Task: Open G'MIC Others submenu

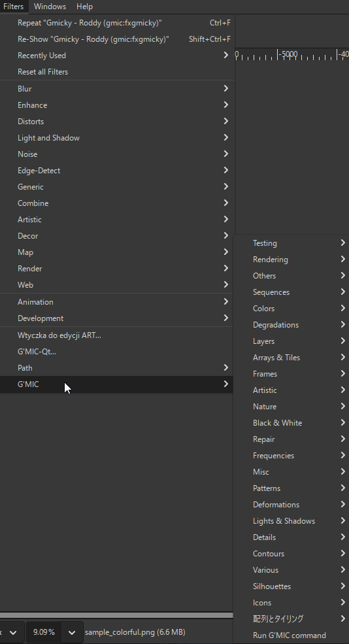Action: (291, 276)
